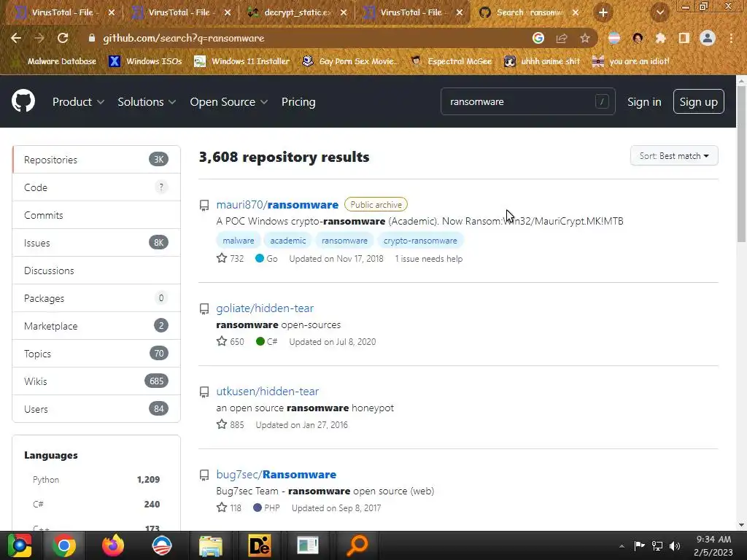
Task: Select Discussions in the search sidebar
Action: tap(96, 271)
